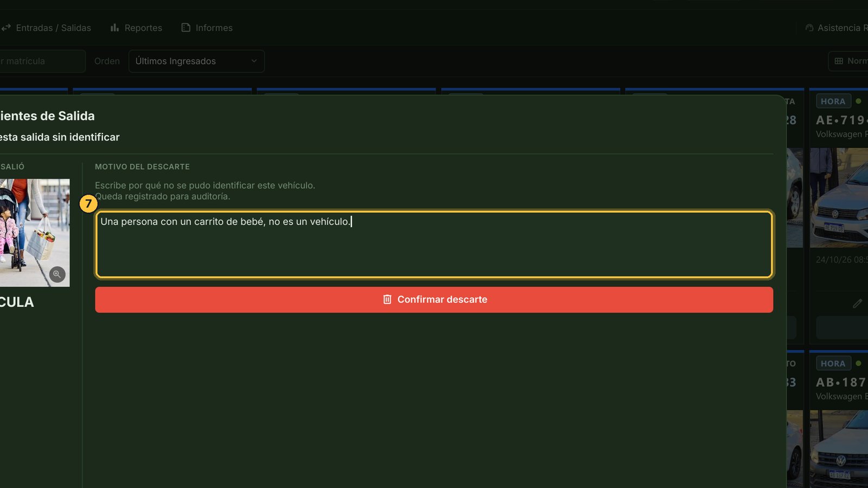Click the Informes document icon
The height and width of the screenshot is (488, 868).
click(186, 28)
